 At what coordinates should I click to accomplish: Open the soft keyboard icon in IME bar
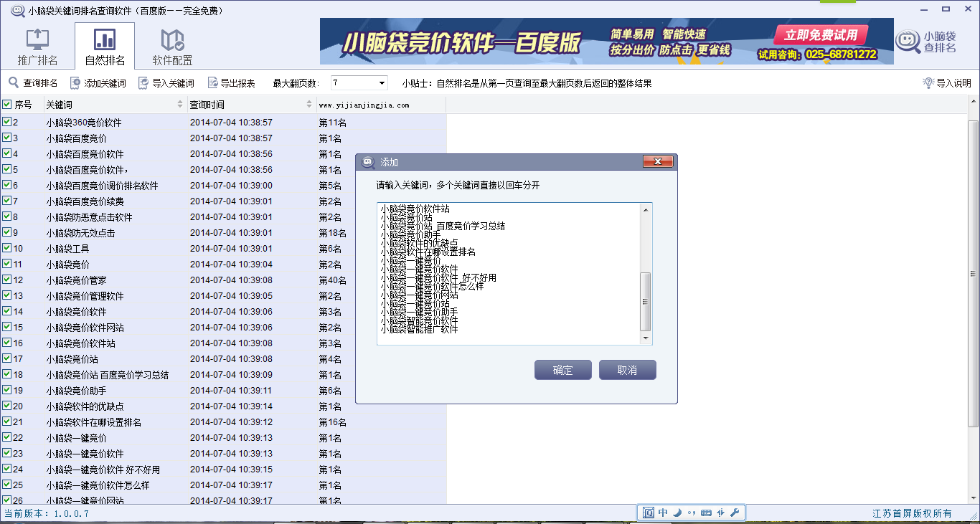click(x=706, y=513)
